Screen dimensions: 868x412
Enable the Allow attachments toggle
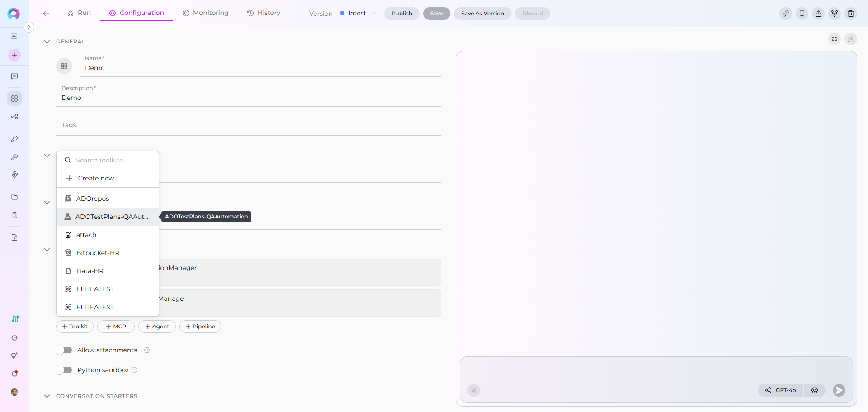[x=64, y=350]
